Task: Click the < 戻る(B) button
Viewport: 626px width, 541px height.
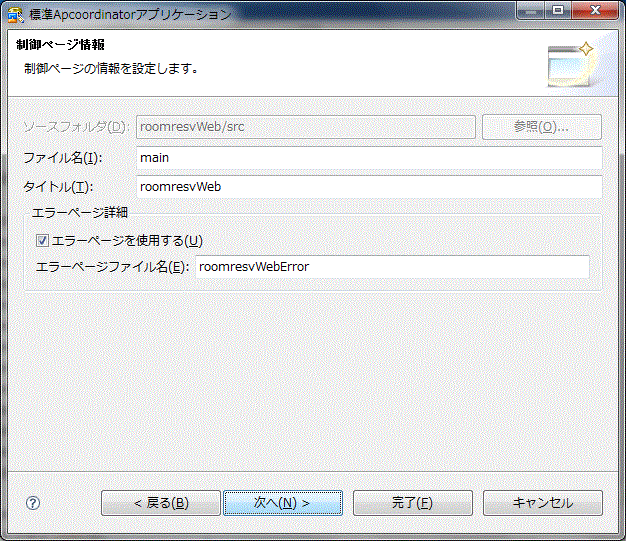Action: pos(160,503)
